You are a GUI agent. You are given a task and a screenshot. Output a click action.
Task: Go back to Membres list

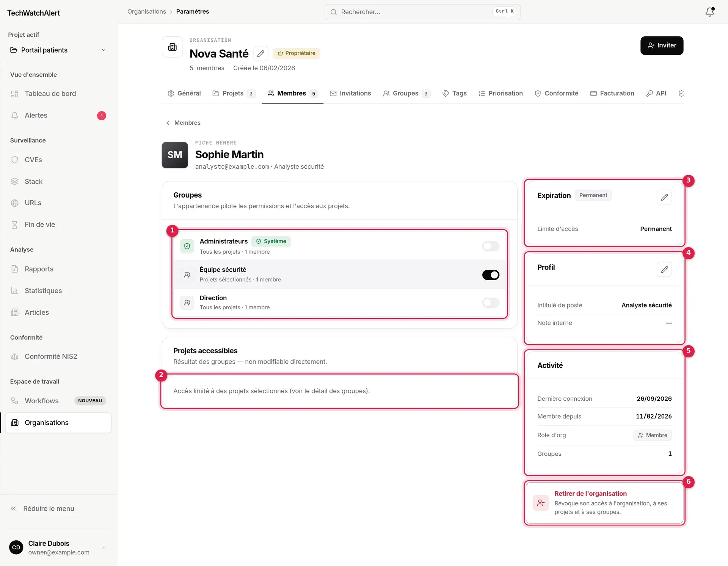(183, 122)
